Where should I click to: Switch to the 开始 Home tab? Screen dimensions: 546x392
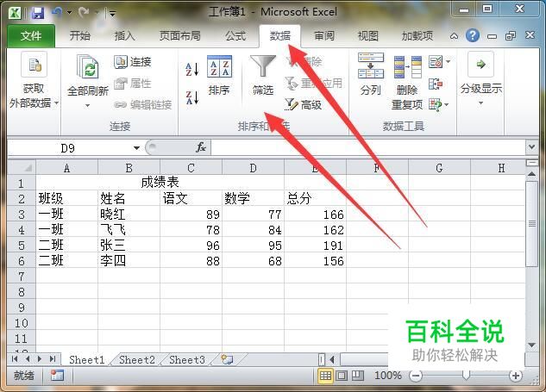pos(79,35)
